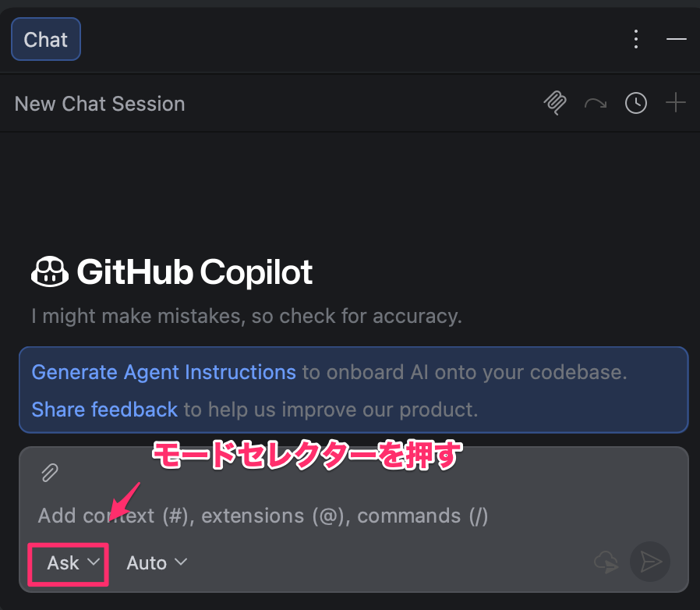Viewport: 700px width, 610px height.
Task: Open chat history with the clock icon
Action: pos(636,103)
